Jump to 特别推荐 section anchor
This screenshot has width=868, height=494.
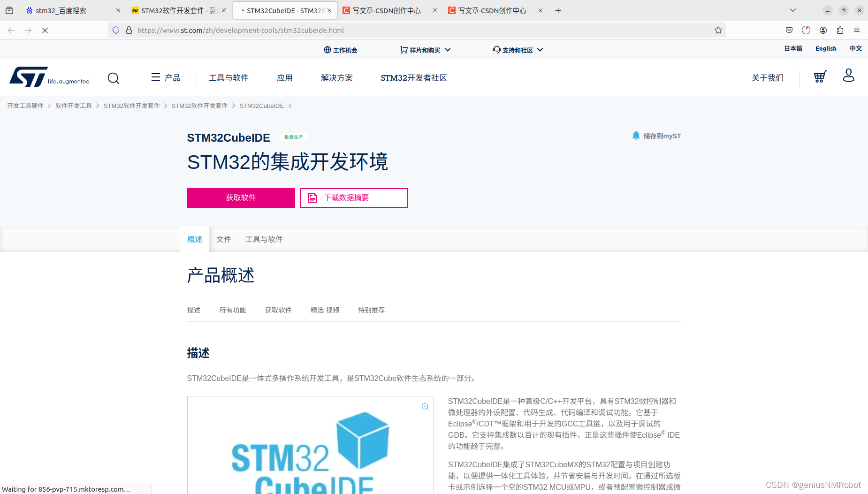point(372,310)
